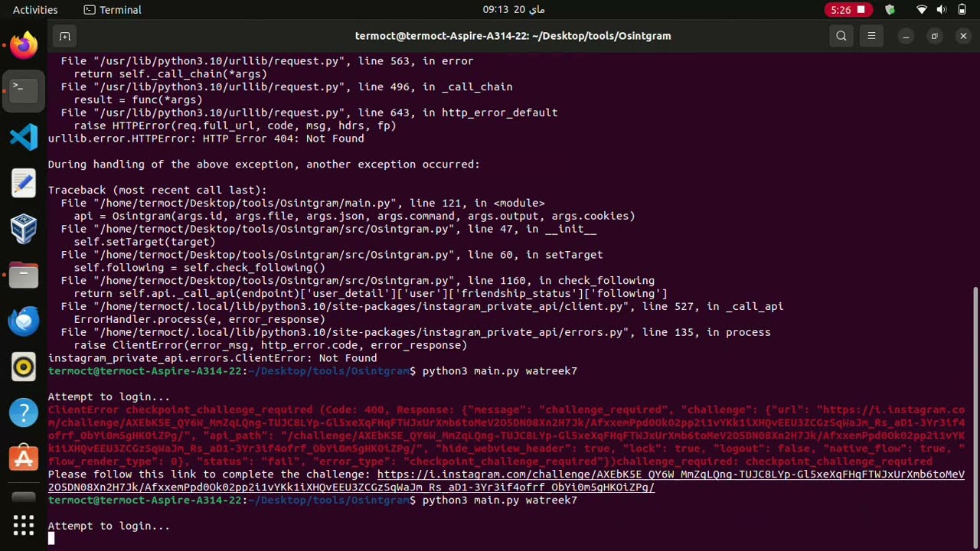Open the Wi-Fi network indicator

point(923,10)
